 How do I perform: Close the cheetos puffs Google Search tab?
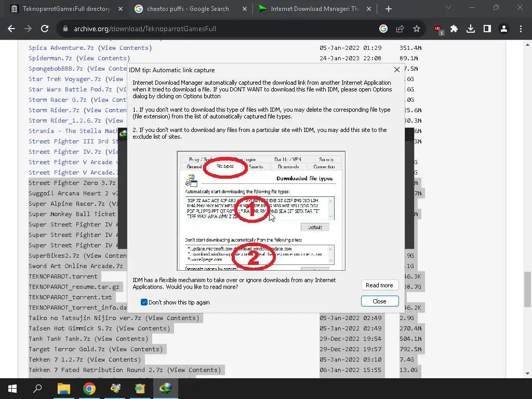[x=245, y=9]
